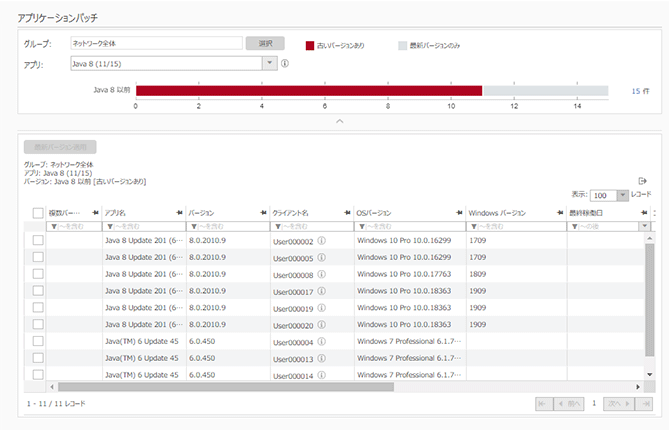Viewport: 670px width, 431px height.
Task: Click the info icon beside the アプリ dropdown
Action: [285, 63]
